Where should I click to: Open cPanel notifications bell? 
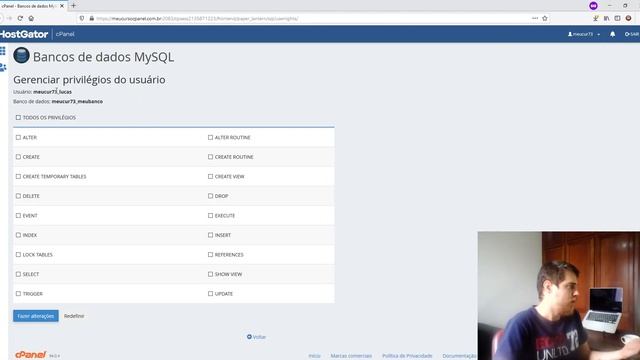click(x=613, y=34)
